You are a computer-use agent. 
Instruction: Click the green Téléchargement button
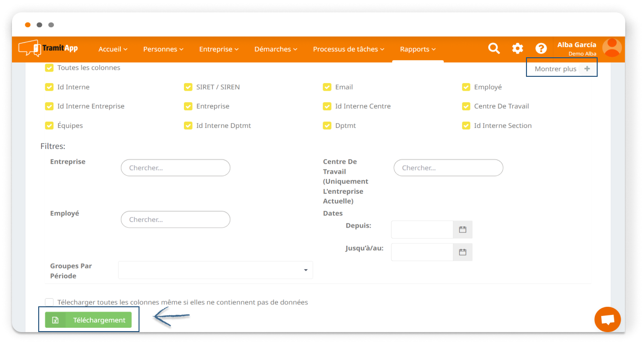(88, 320)
